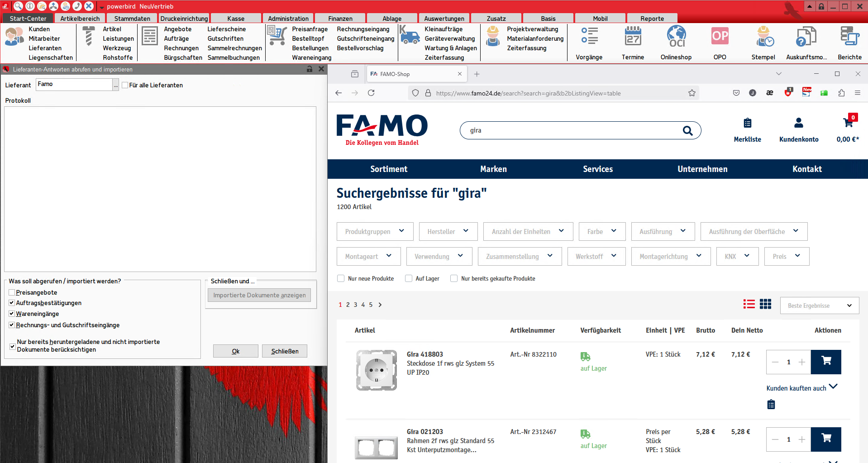
Task: Bookmark page with the star icon
Action: pos(692,93)
